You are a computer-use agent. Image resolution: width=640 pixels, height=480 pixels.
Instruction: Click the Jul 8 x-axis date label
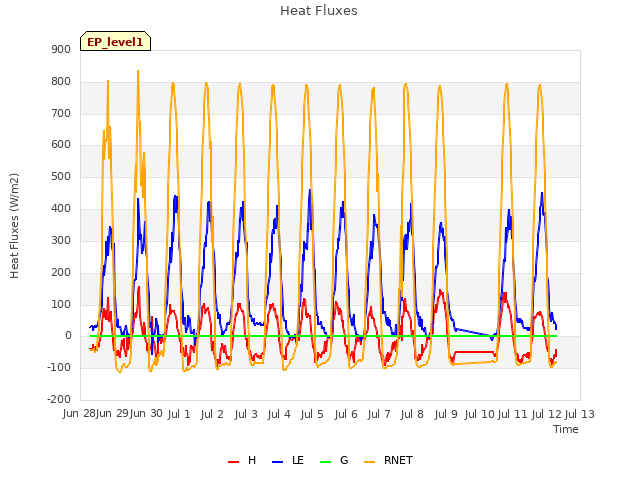pyautogui.click(x=412, y=414)
